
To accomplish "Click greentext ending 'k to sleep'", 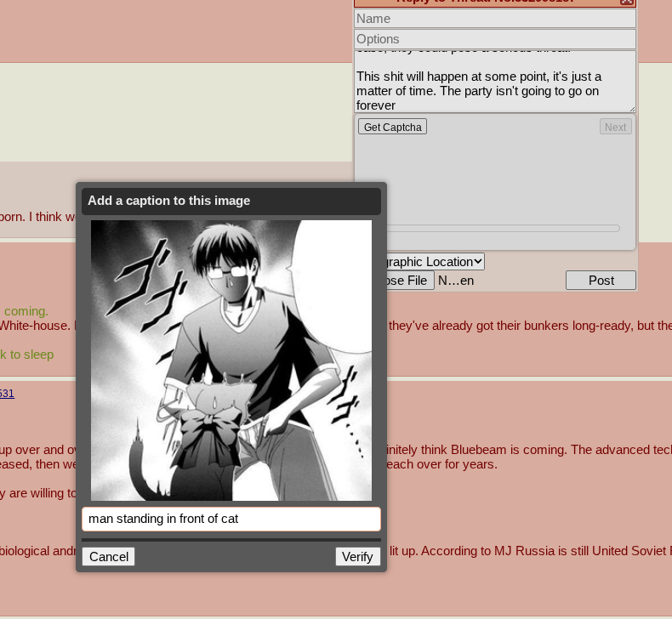I will click(x=27, y=355).
